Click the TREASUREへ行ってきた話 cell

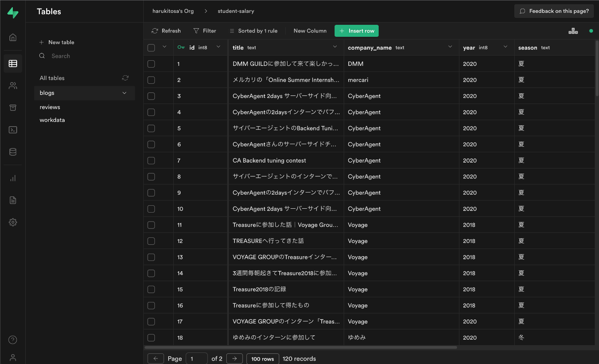pos(286,241)
